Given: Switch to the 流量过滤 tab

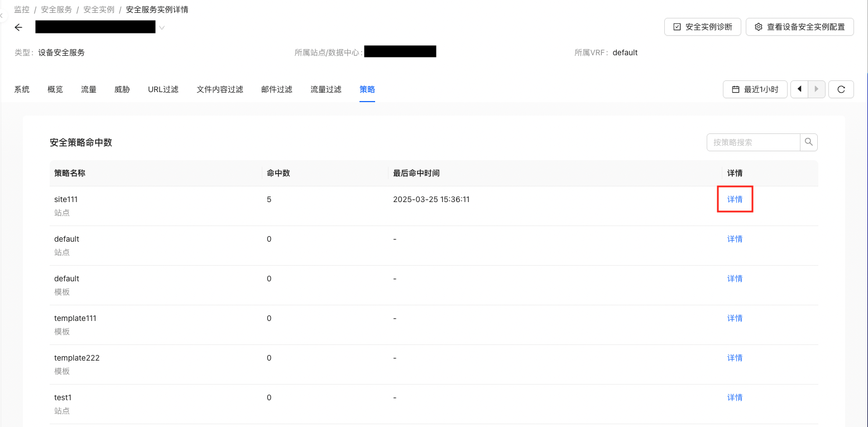Looking at the screenshot, I should (x=326, y=89).
